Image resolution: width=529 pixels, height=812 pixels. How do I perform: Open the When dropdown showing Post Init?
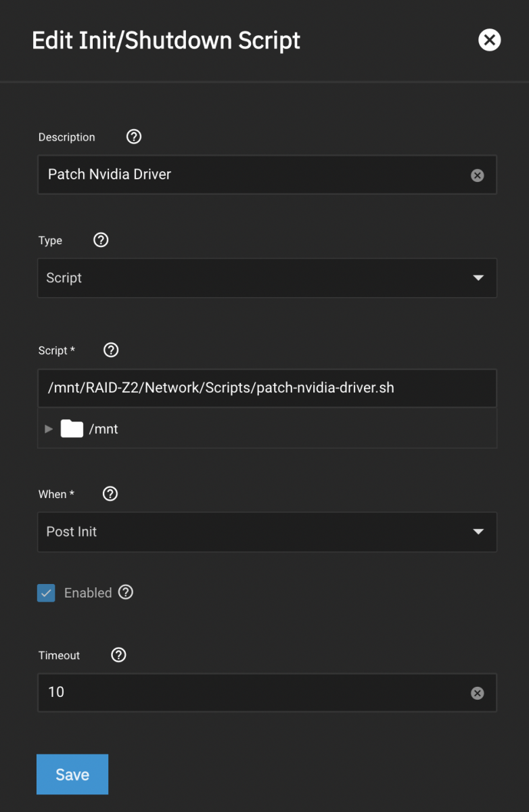coord(267,532)
